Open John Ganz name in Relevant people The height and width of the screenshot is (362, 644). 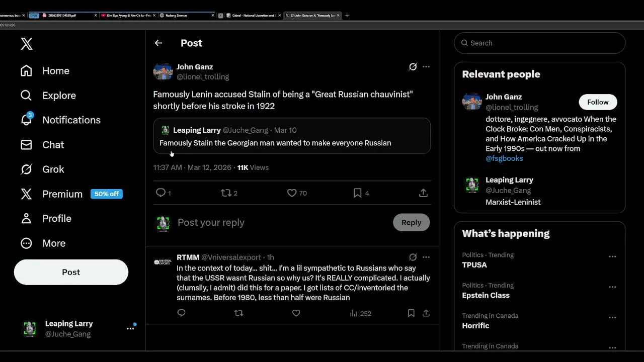click(504, 97)
